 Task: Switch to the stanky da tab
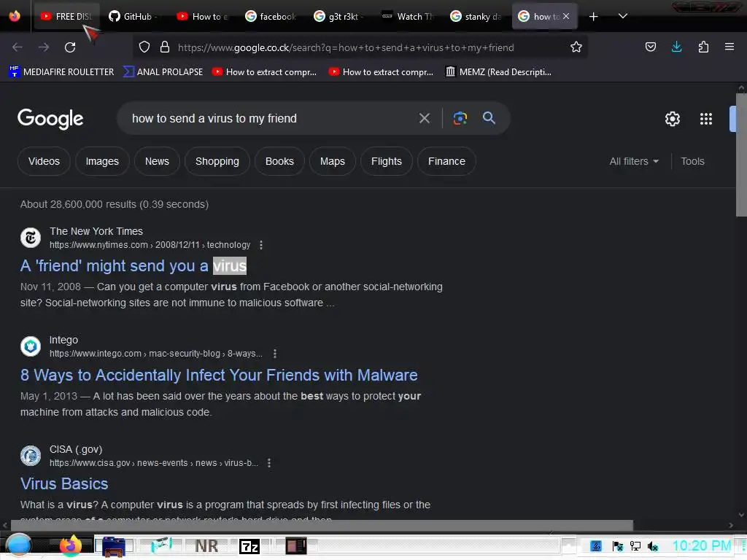point(477,17)
